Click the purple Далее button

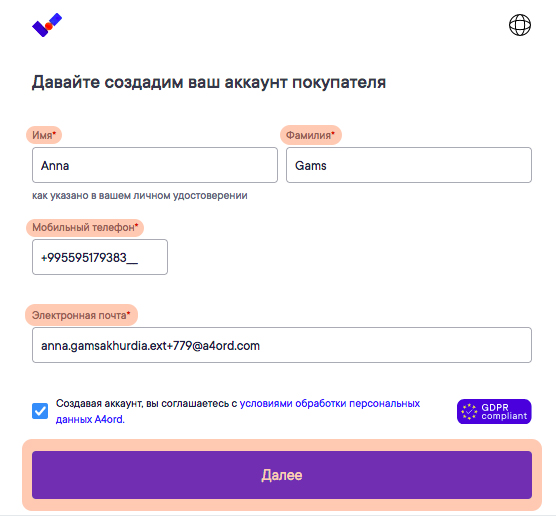tap(282, 475)
